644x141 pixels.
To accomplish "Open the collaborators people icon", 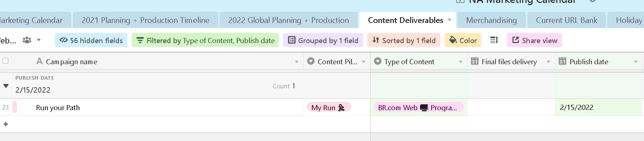I will 27,40.
